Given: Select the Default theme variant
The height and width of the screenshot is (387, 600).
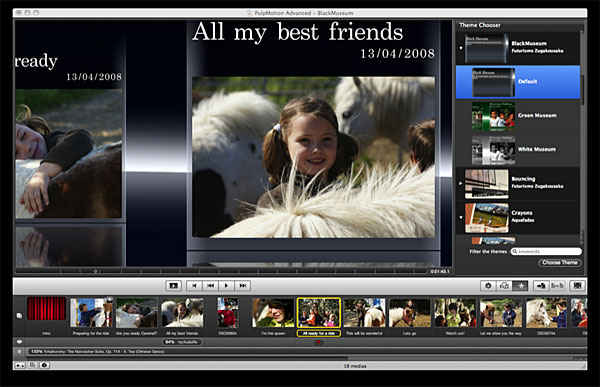Looking at the screenshot, I should click(518, 82).
